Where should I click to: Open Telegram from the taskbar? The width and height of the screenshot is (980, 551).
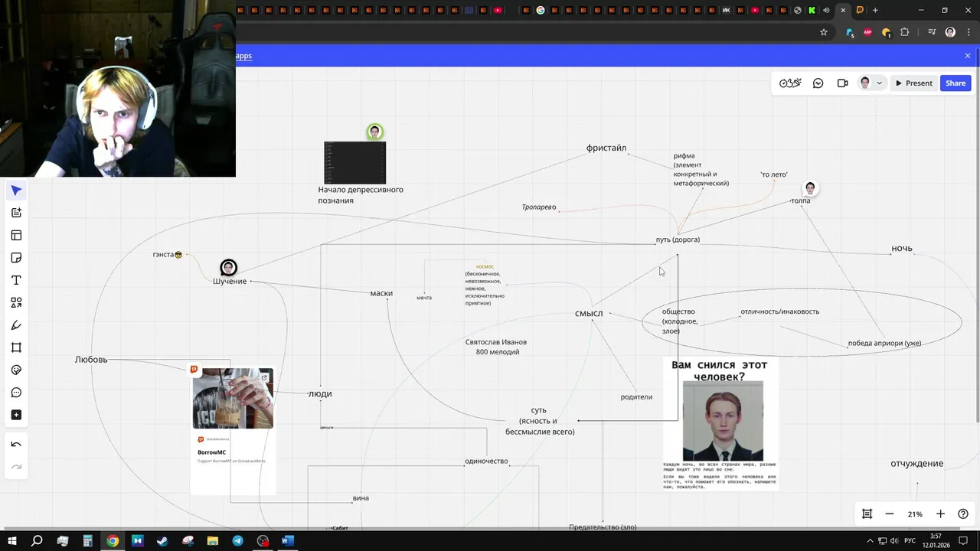coord(238,541)
